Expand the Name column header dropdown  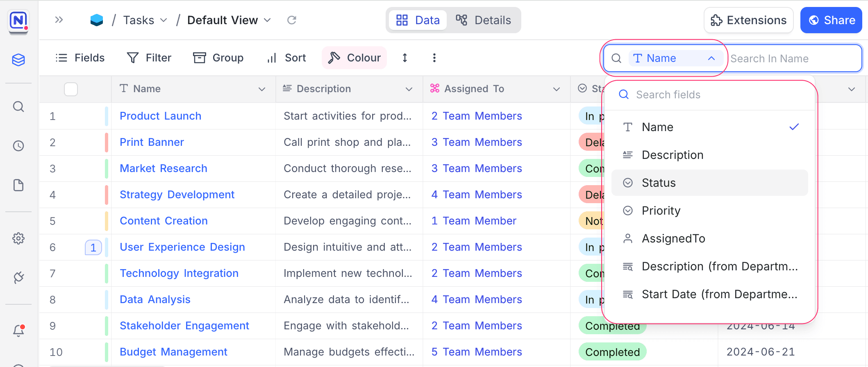point(261,89)
